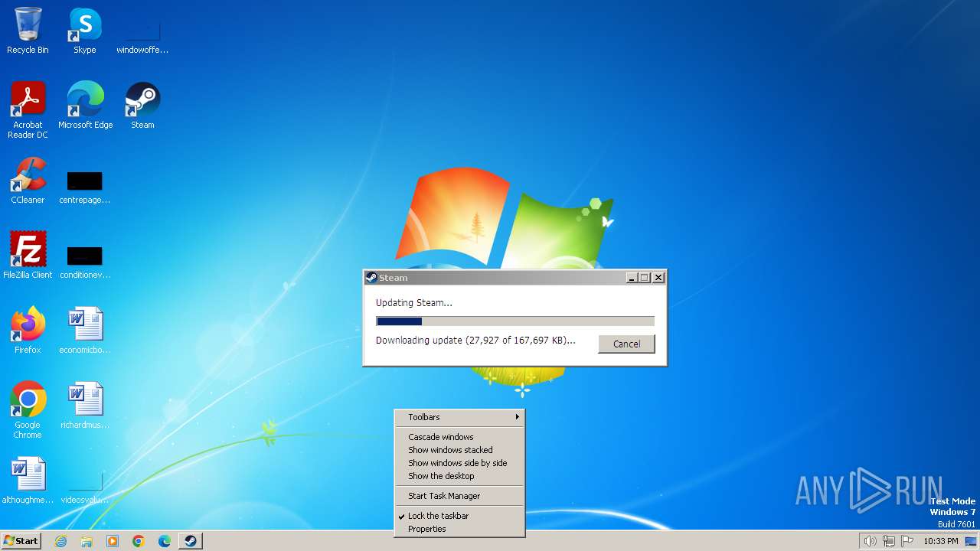Maximize the Steam update window

point(644,278)
